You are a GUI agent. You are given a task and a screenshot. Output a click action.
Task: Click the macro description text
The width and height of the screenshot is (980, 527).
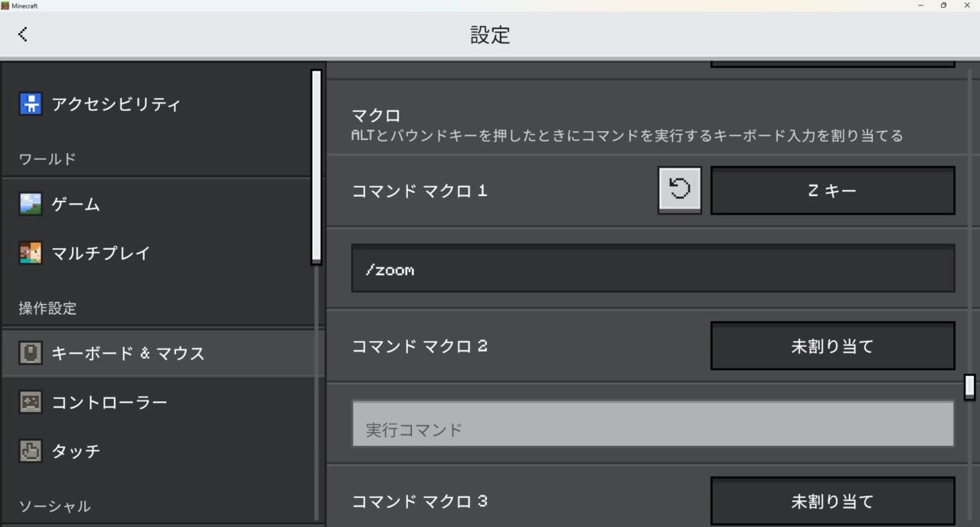627,136
